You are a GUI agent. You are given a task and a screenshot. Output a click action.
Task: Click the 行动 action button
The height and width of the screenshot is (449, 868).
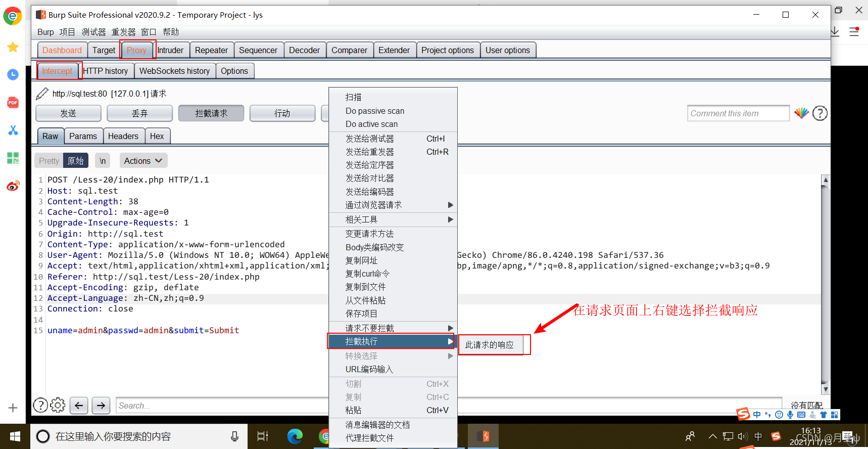[x=282, y=113]
